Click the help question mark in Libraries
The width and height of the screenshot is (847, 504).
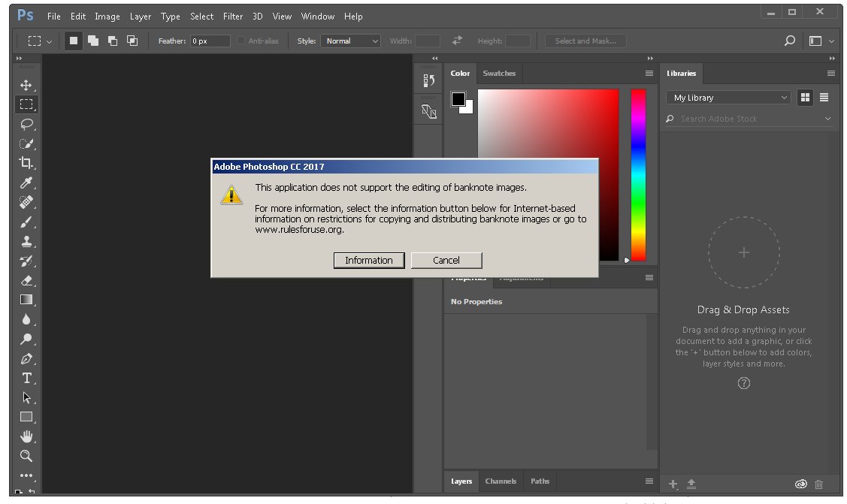tap(744, 383)
